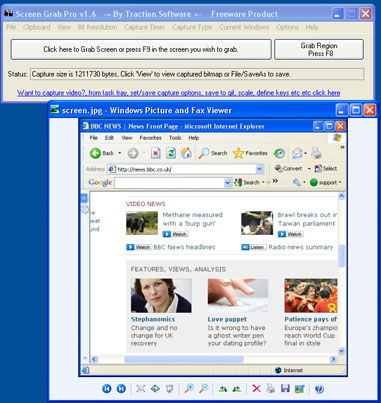Click the Grab Screen F9 button
381x403 pixels.
(x=141, y=49)
